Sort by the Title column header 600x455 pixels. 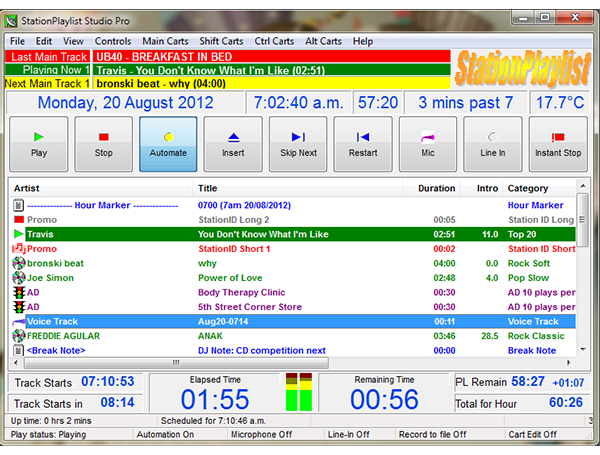[x=298, y=188]
